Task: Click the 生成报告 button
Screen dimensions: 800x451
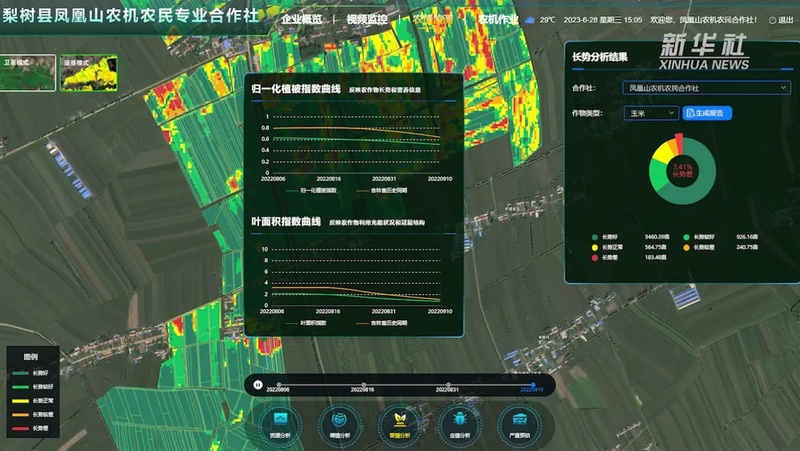Action: pyautogui.click(x=707, y=113)
